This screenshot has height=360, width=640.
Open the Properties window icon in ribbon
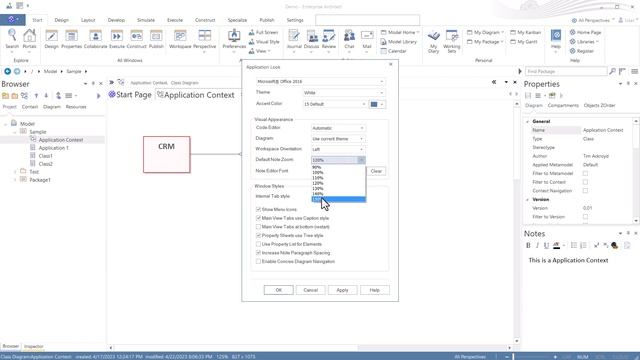(x=71, y=39)
